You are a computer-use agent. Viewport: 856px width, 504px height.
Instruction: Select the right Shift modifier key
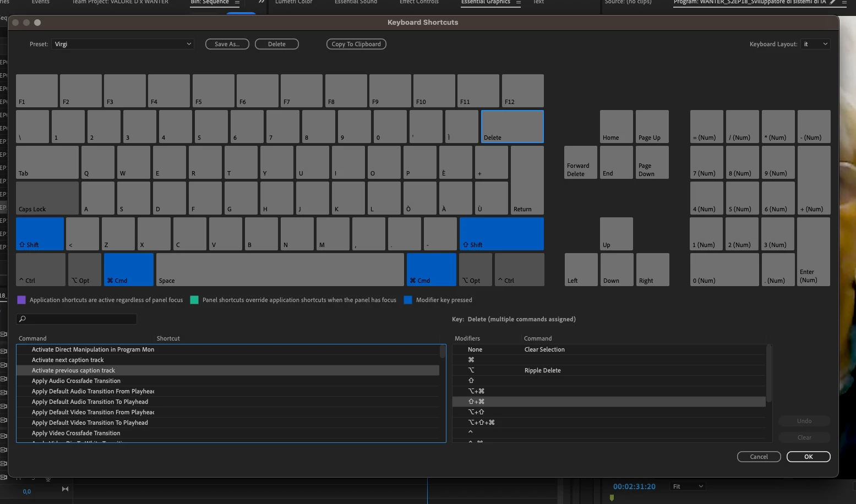(501, 234)
